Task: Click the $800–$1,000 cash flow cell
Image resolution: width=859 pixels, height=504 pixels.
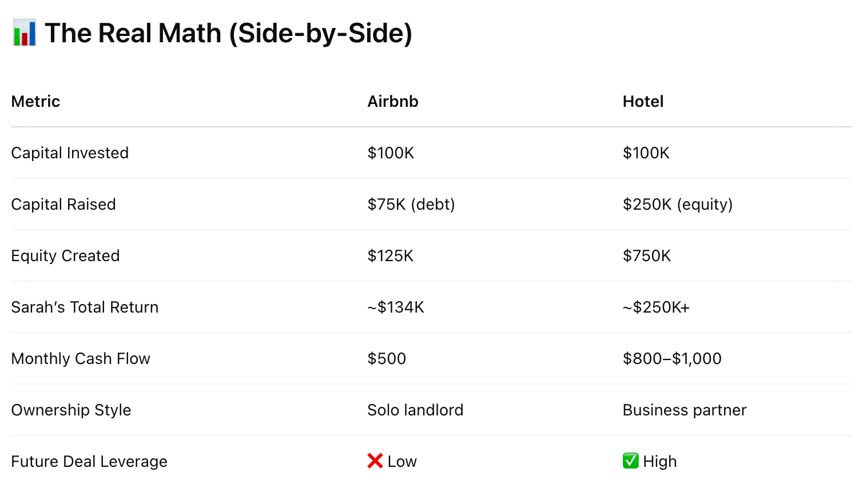Action: click(672, 358)
